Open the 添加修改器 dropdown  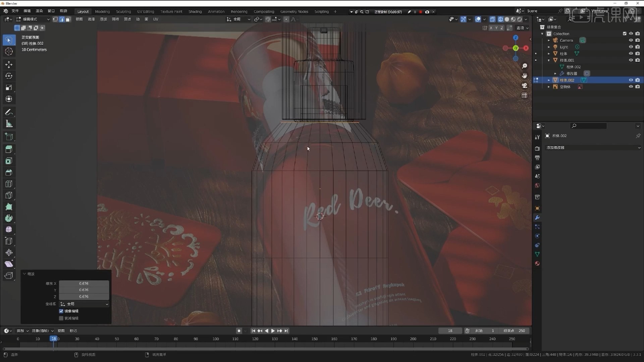(x=593, y=147)
